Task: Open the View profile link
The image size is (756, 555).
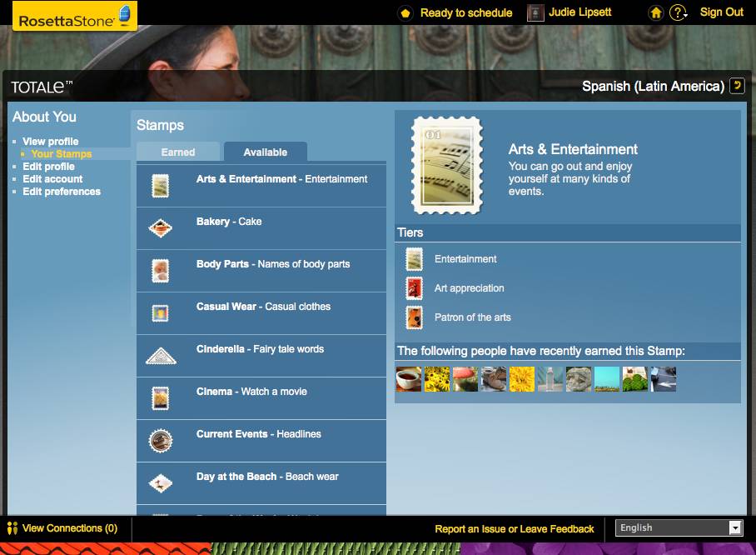Action: 51,142
